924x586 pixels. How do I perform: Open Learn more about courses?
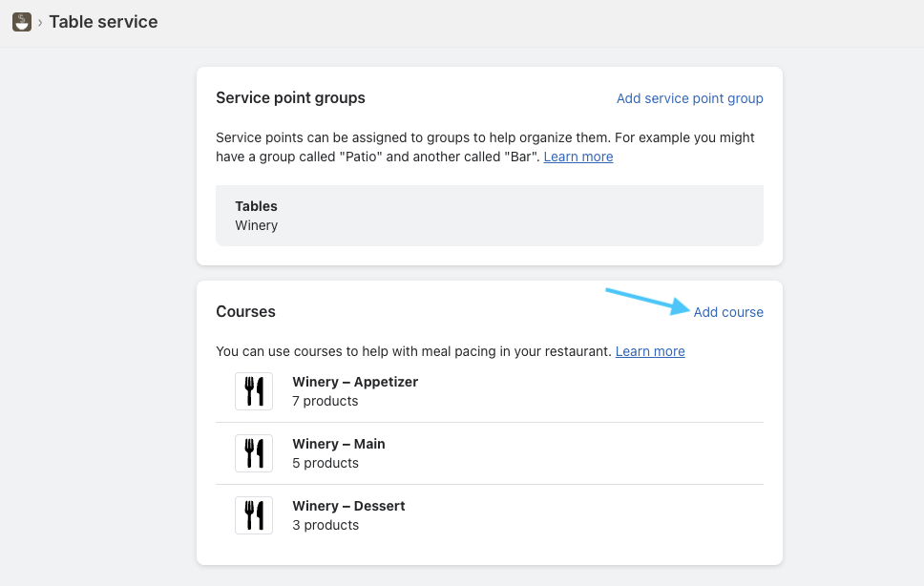coord(649,351)
